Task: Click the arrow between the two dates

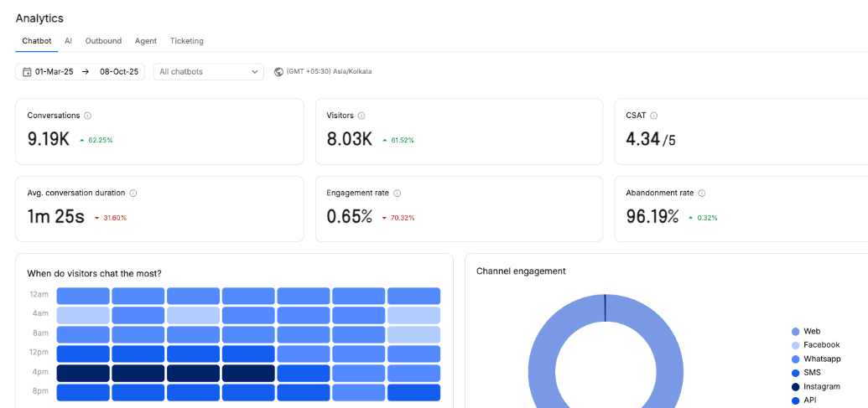Action: [86, 72]
